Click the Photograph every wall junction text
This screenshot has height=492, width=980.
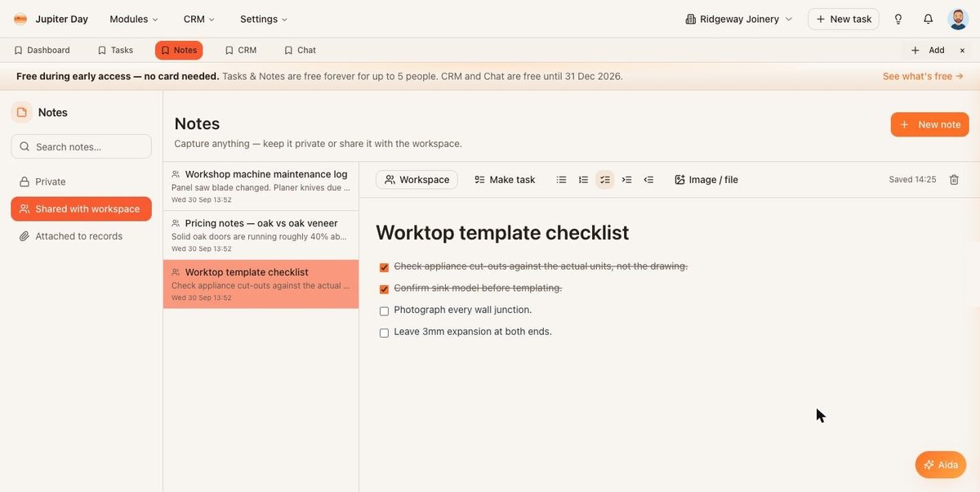[x=463, y=310]
